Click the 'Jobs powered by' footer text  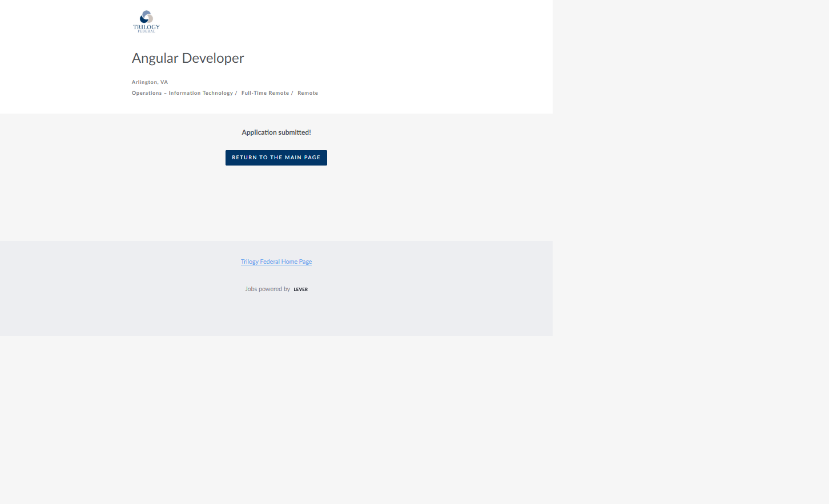[267, 289]
